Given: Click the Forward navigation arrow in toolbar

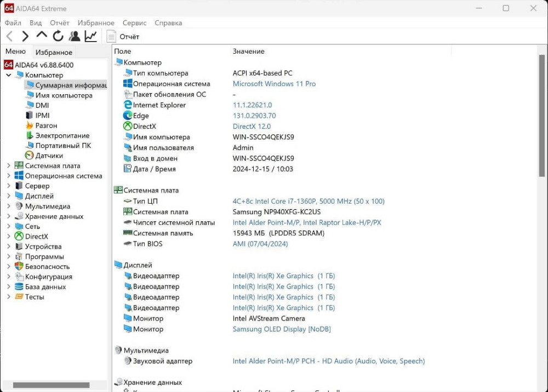Looking at the screenshot, I should 25,36.
